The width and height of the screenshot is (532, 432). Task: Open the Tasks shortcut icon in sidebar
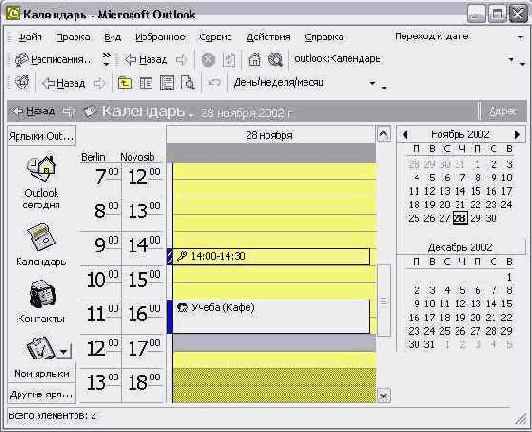(x=41, y=348)
